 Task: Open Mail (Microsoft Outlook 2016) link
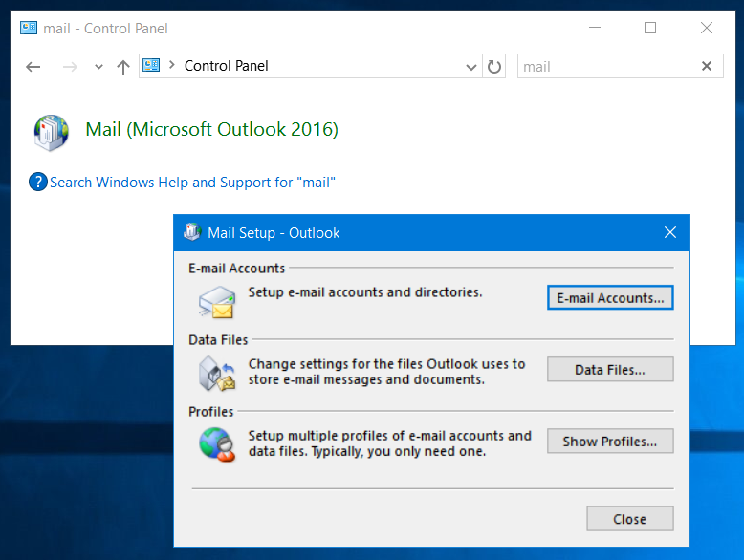pos(211,129)
